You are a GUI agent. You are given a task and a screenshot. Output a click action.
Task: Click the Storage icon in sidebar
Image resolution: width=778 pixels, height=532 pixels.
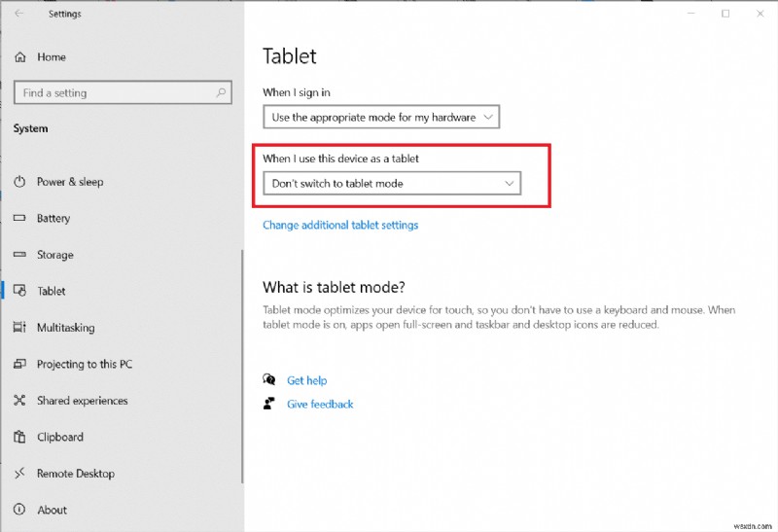click(19, 255)
